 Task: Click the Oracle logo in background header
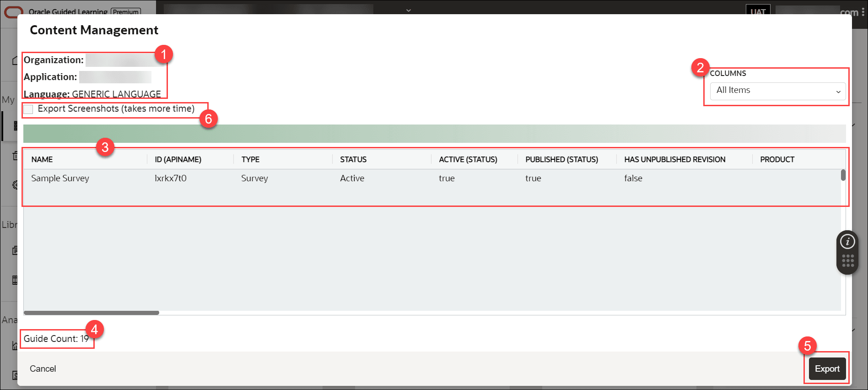[13, 12]
